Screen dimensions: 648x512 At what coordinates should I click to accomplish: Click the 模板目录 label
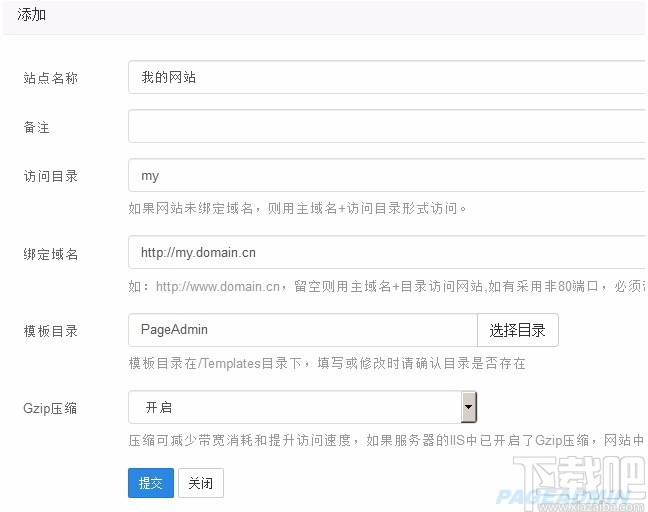(50, 331)
